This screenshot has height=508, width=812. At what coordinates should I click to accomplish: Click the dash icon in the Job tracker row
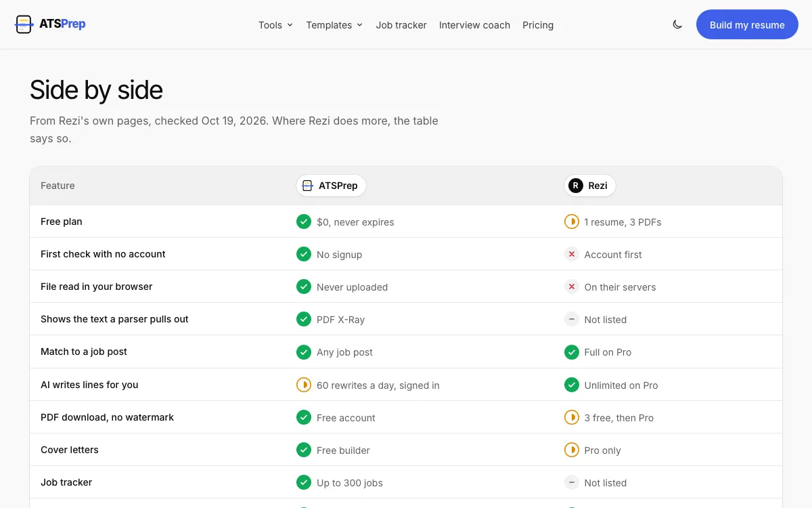[x=572, y=482]
